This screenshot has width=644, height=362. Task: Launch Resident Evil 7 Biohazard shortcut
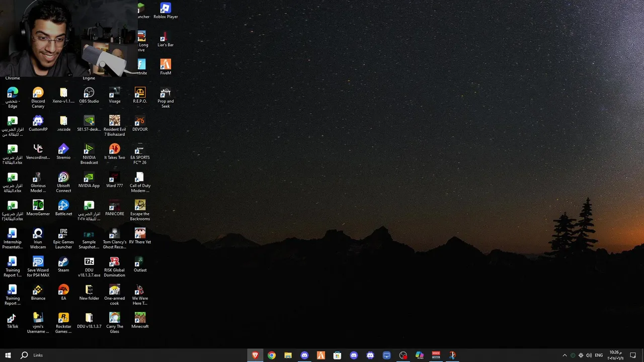(115, 126)
